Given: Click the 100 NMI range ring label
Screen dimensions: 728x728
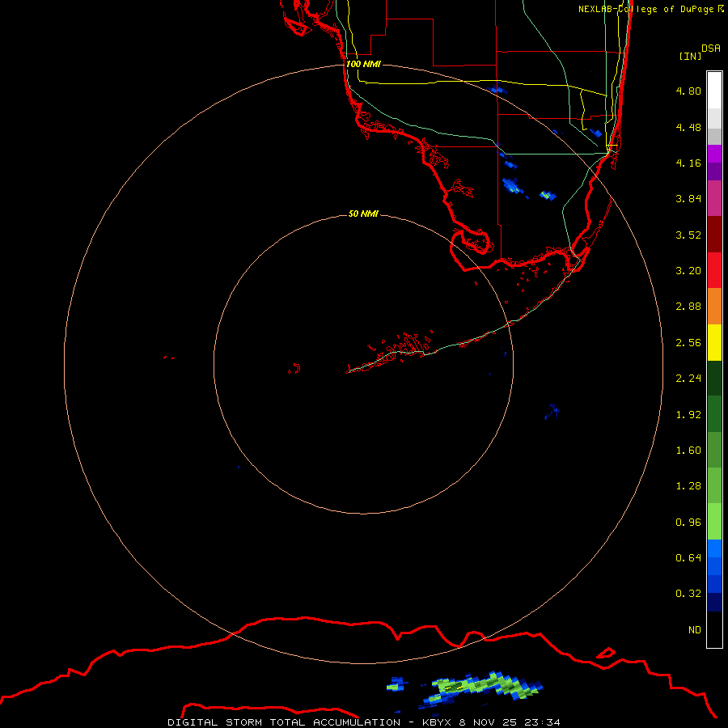Looking at the screenshot, I should click(363, 64).
